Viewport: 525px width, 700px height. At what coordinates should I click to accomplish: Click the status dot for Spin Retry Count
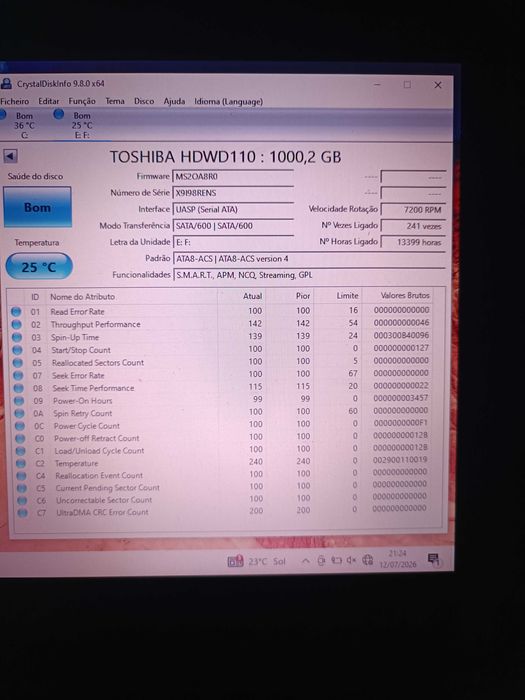click(20, 413)
